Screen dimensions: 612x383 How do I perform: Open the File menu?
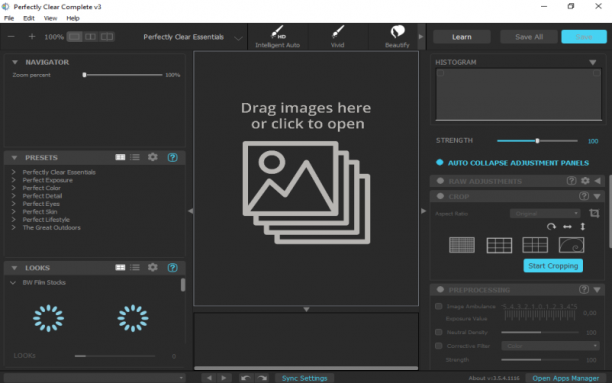(x=9, y=18)
